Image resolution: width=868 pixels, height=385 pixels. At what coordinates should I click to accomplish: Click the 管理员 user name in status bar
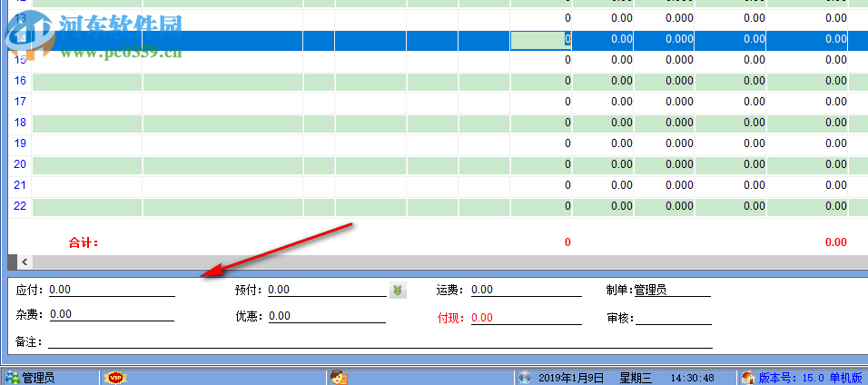click(x=38, y=378)
